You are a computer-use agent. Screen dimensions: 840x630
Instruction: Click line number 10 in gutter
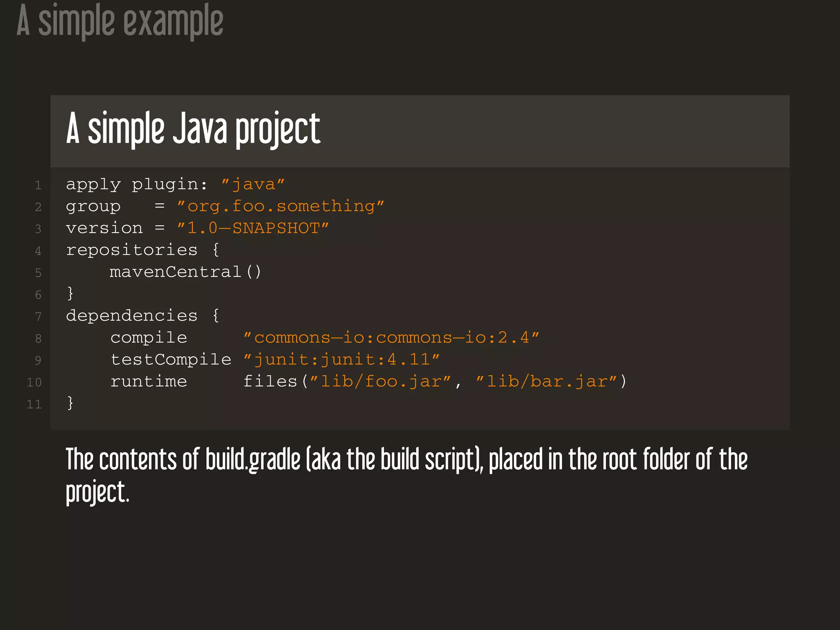34,382
